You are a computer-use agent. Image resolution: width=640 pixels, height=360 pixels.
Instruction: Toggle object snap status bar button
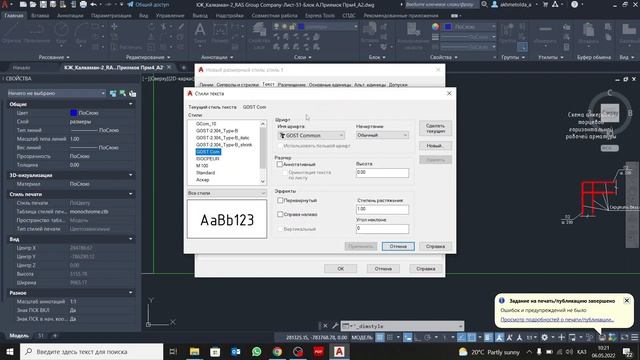[x=471, y=337]
